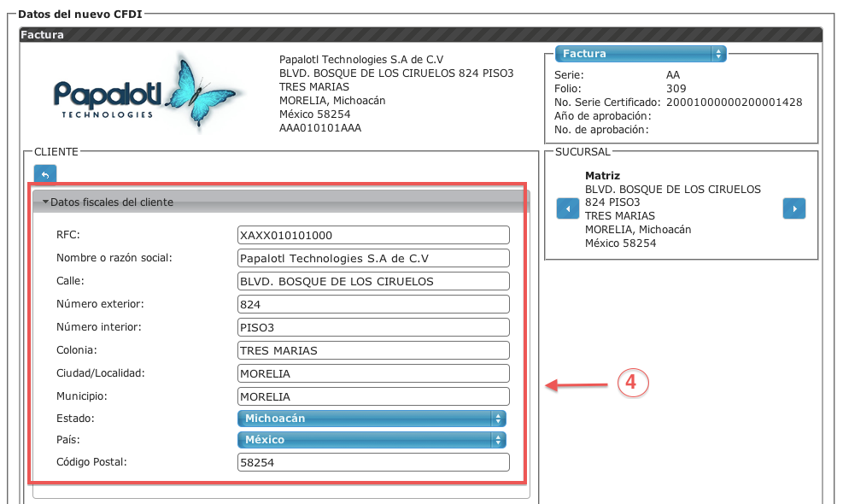This screenshot has height=504, width=843.
Task: Click the Año de aprobación label
Action: pyautogui.click(x=602, y=116)
